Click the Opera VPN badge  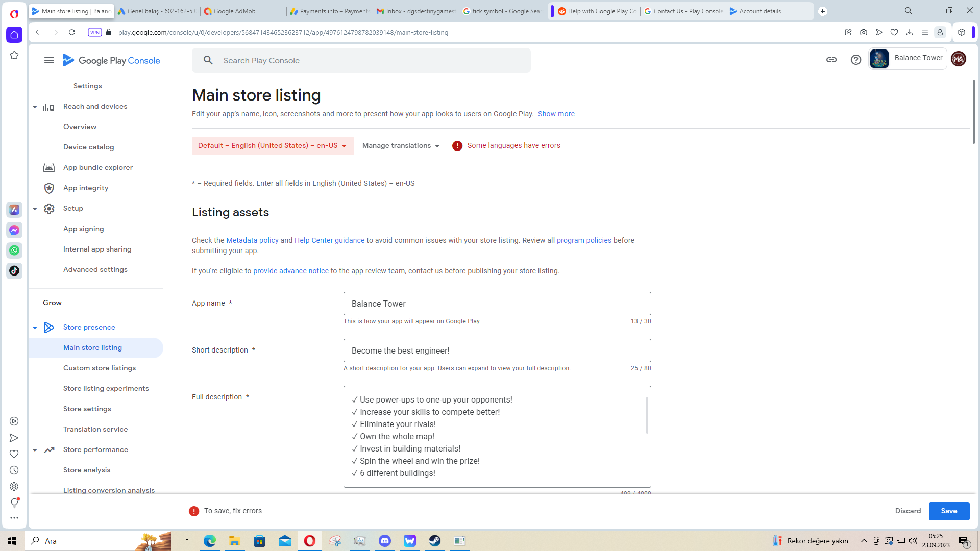click(x=95, y=32)
